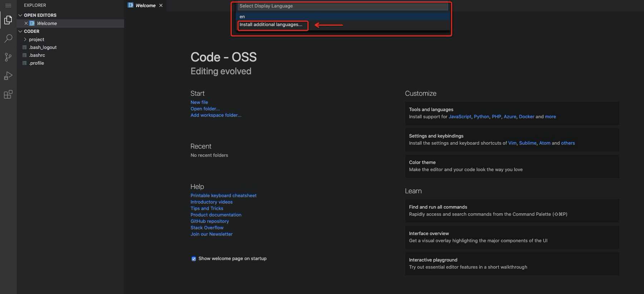Click the Open folder link

pos(205,109)
